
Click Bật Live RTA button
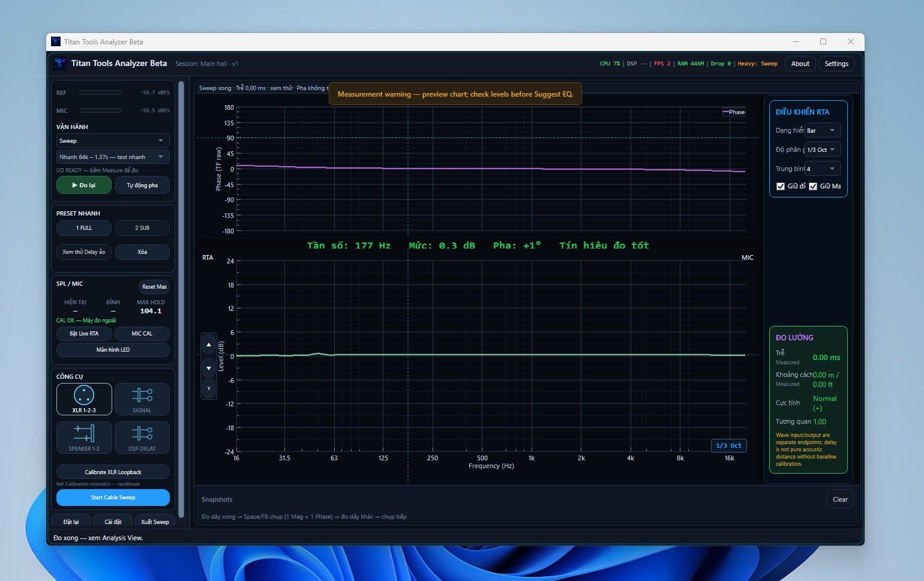(x=84, y=334)
